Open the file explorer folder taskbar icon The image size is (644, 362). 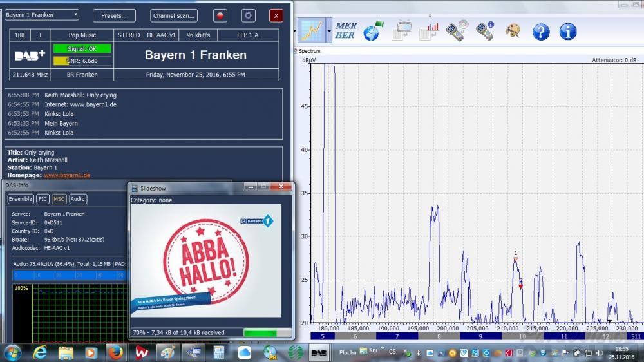[66, 352]
